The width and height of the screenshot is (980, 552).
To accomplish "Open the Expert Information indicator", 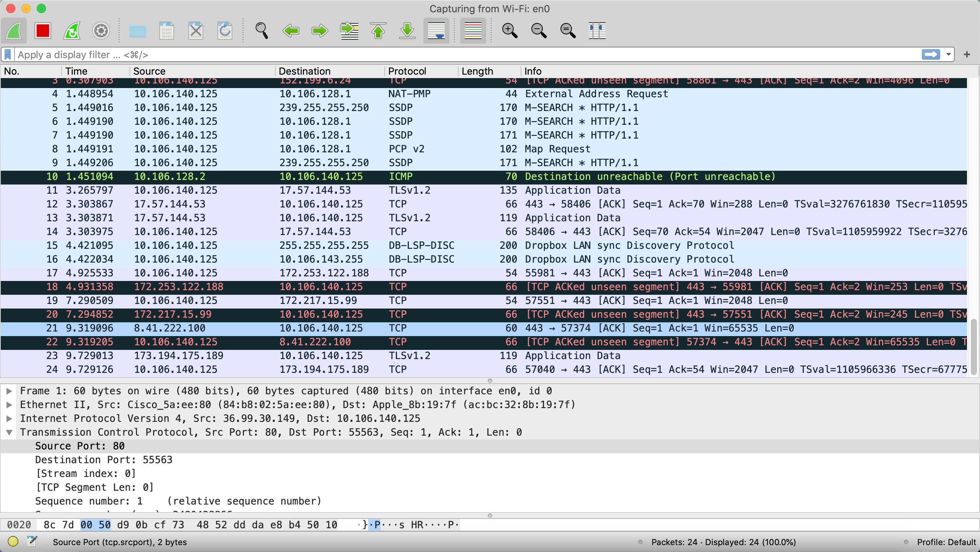I will [13, 542].
